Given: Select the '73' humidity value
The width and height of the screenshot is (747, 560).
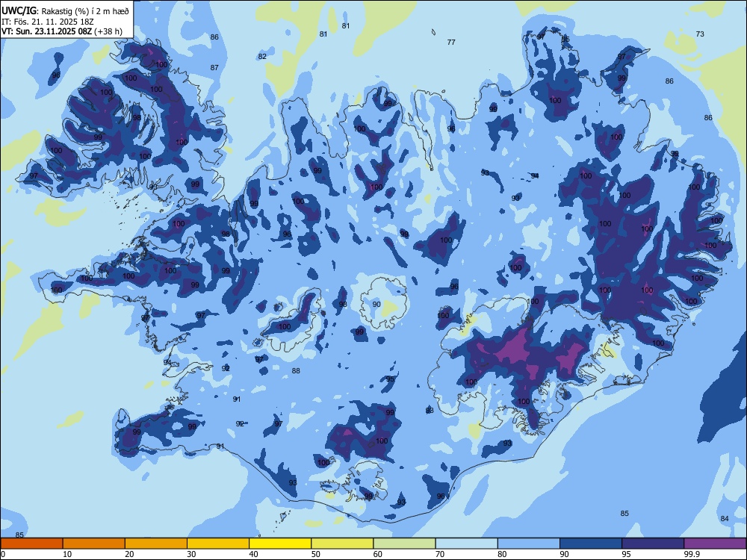Looking at the screenshot, I should coord(700,34).
